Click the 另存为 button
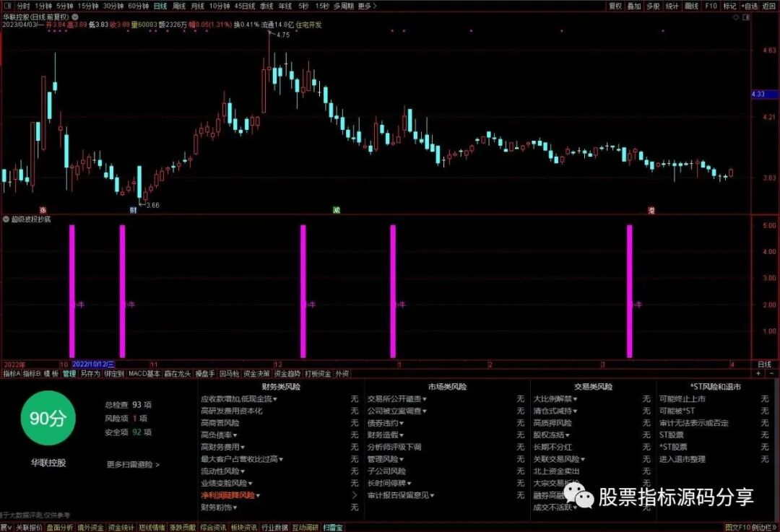Image resolution: width=780 pixels, height=532 pixels. tap(90, 373)
